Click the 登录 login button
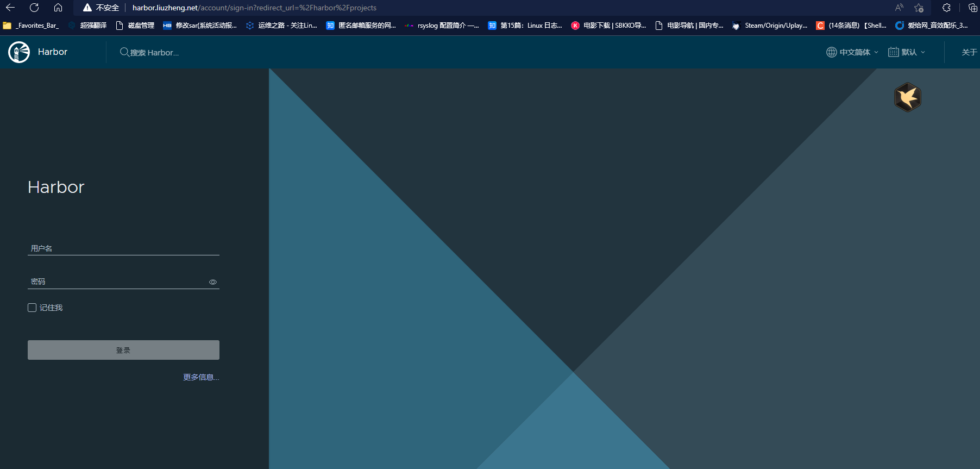Image resolution: width=980 pixels, height=469 pixels. (123, 350)
